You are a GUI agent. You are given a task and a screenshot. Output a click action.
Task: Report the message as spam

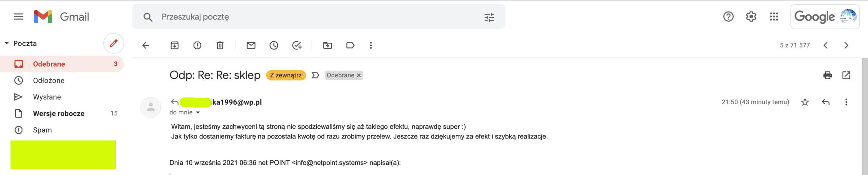tap(197, 45)
